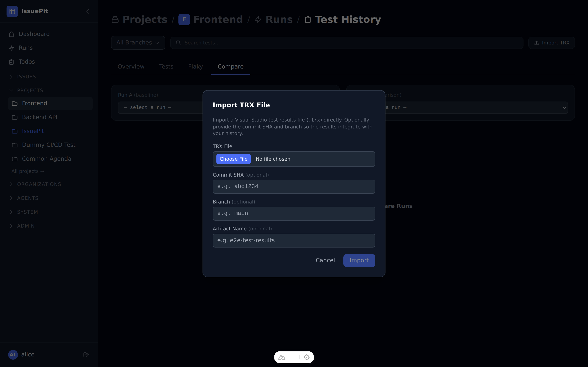
Task: Click the search icon in the tests search bar
Action: click(178, 43)
